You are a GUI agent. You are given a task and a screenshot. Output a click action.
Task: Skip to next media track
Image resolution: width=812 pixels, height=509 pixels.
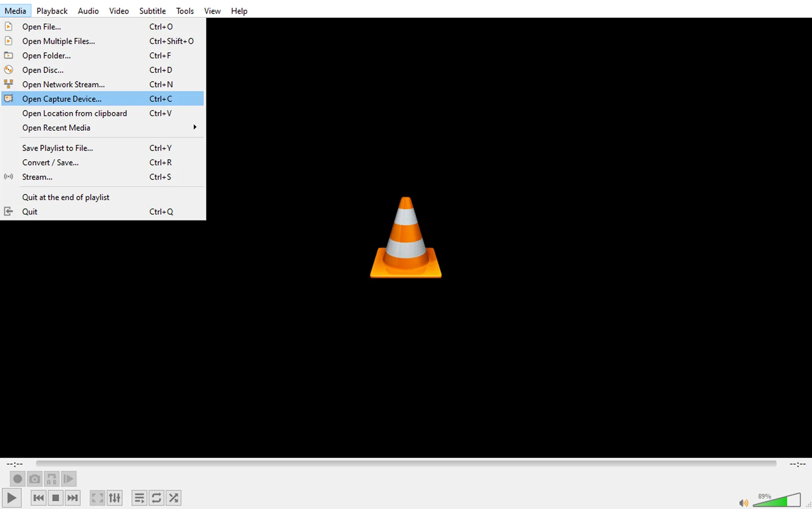73,498
